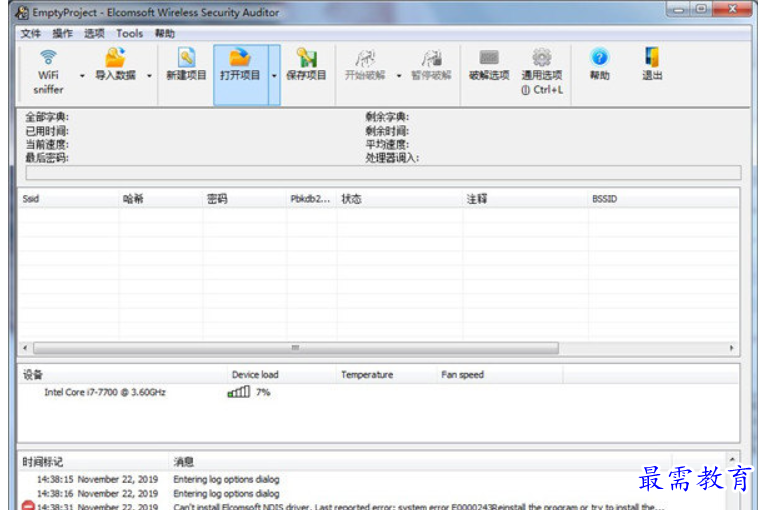The image size is (760, 510).
Task: Open 破解选项 attack options
Action: click(x=489, y=64)
